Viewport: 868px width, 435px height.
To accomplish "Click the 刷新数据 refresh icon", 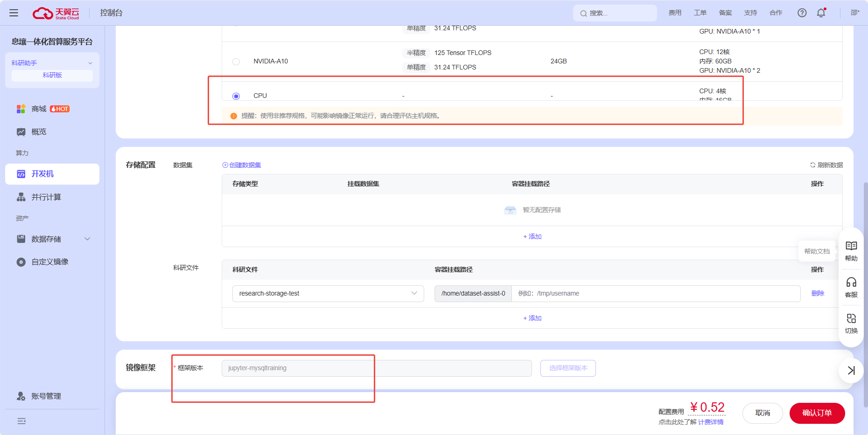I will pos(813,165).
